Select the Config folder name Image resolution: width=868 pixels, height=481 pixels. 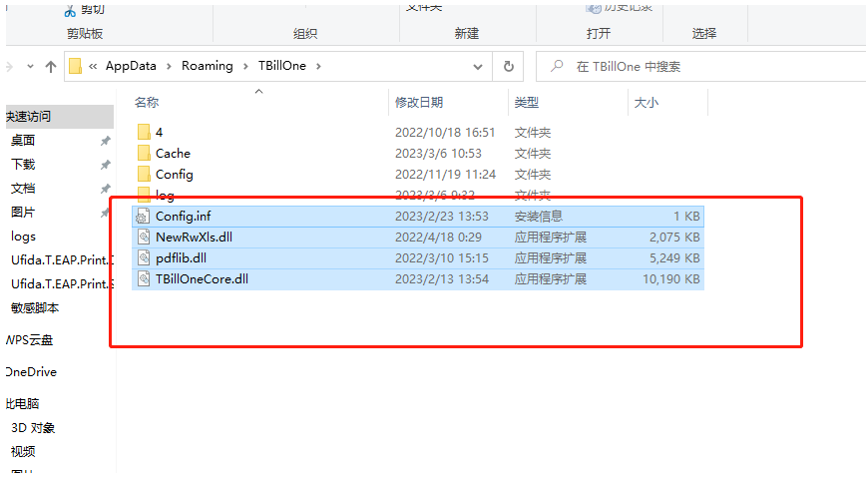(175, 175)
